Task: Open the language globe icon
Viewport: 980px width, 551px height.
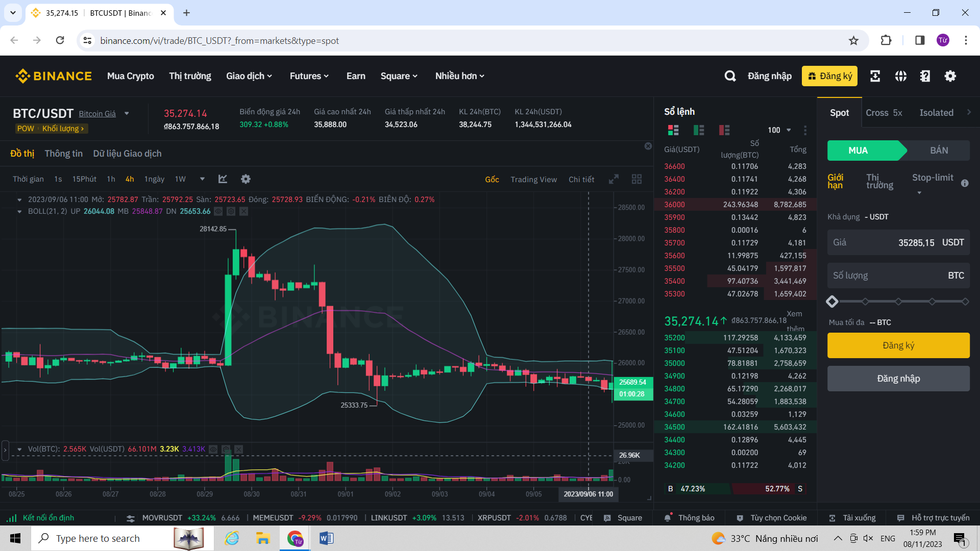Action: (900, 76)
